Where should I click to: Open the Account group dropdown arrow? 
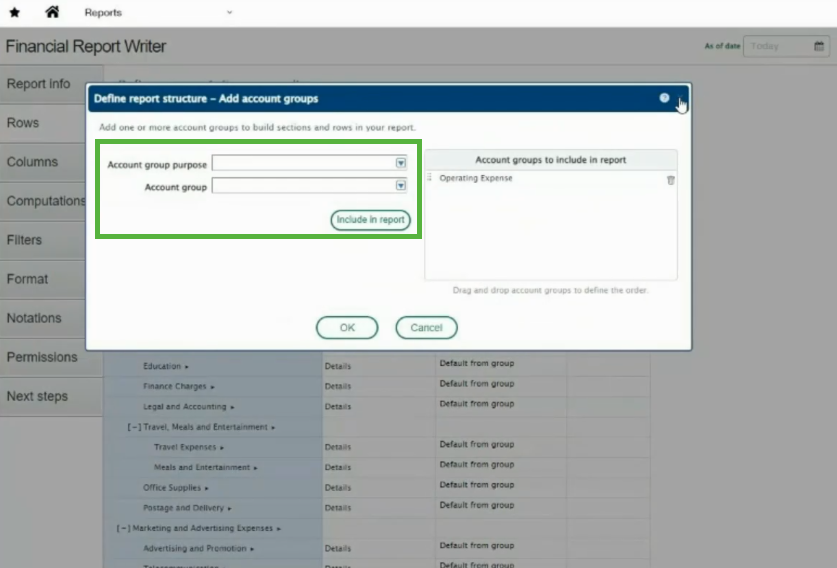(x=400, y=185)
